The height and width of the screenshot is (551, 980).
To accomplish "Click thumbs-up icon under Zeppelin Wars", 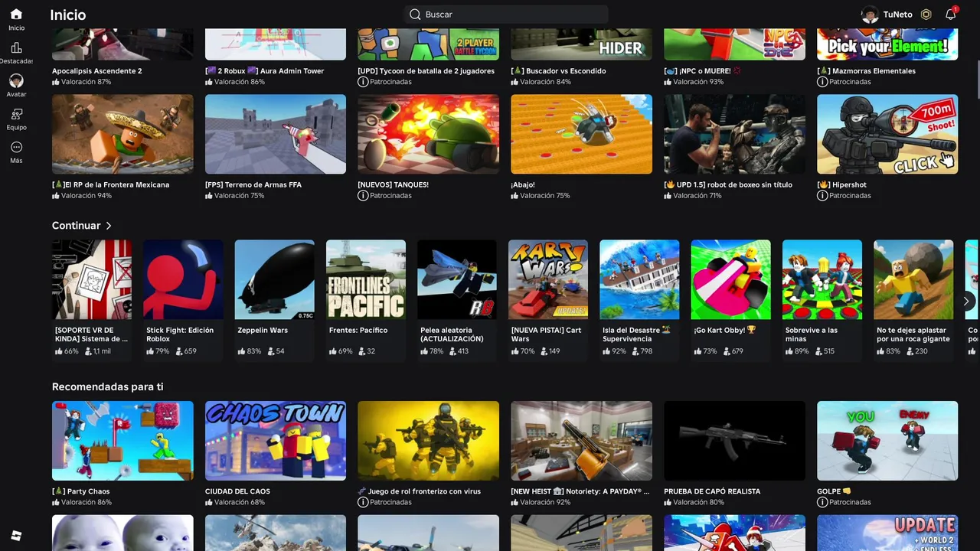I will [241, 351].
